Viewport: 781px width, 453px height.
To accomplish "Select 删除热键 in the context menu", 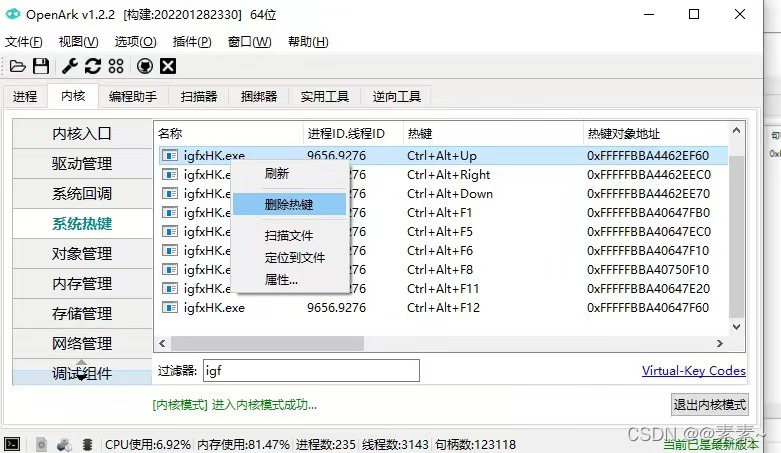I will click(x=289, y=204).
